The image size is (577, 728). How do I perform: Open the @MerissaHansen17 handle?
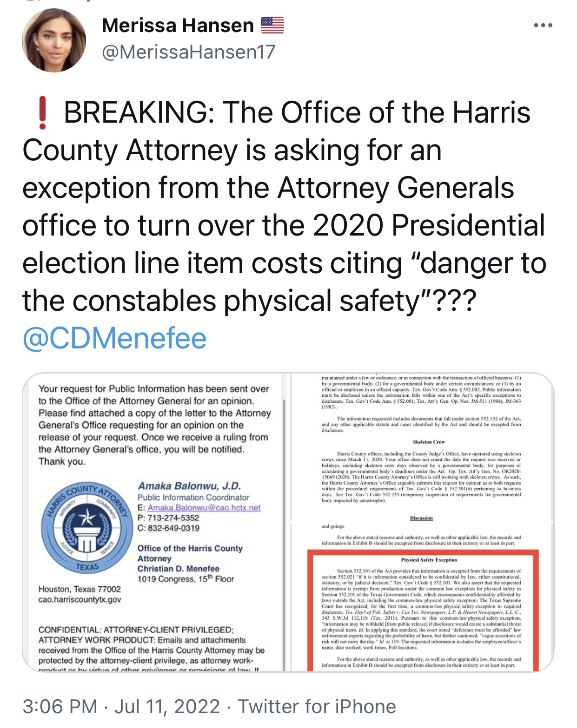pyautogui.click(x=189, y=52)
